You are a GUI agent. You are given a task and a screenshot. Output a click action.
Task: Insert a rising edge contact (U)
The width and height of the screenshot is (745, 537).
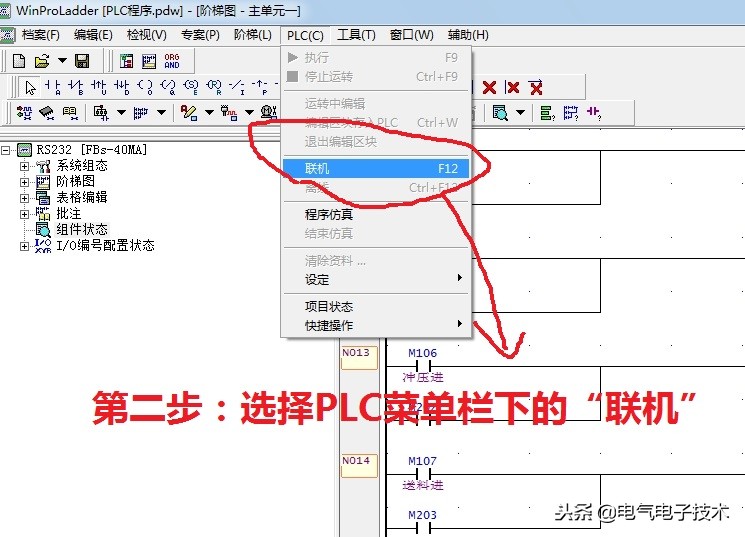(98, 87)
